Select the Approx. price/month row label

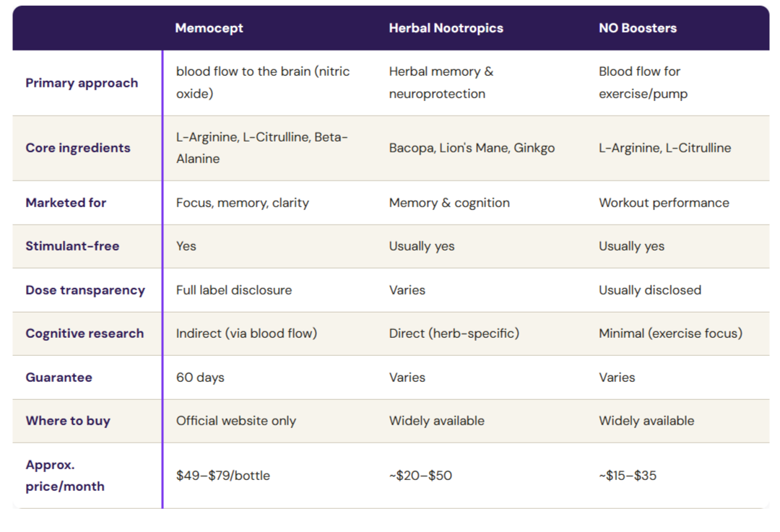coord(65,475)
